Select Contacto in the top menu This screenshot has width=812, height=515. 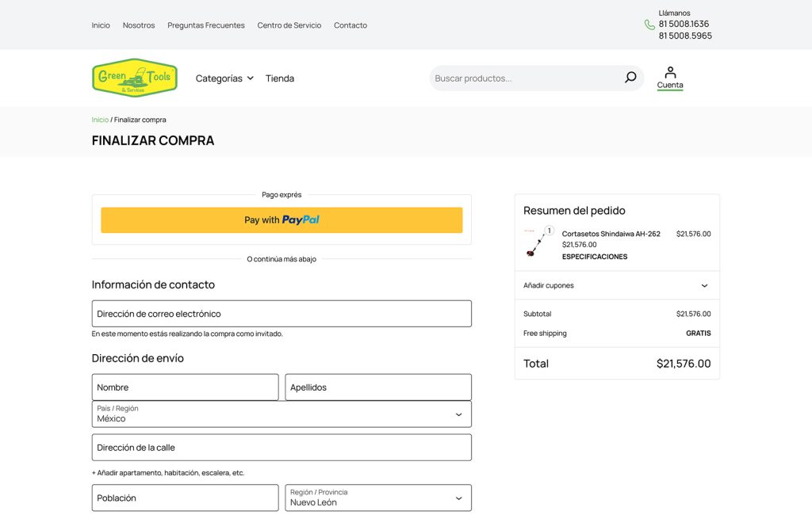coord(350,25)
